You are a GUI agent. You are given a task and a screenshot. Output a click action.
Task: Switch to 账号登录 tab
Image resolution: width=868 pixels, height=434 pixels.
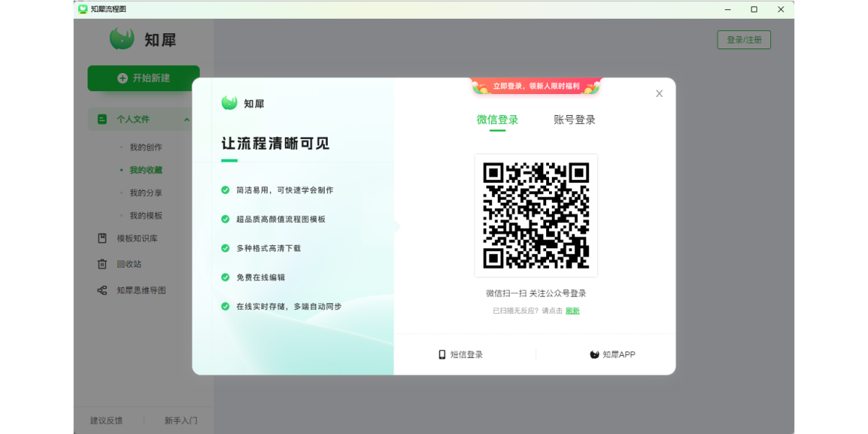point(574,120)
